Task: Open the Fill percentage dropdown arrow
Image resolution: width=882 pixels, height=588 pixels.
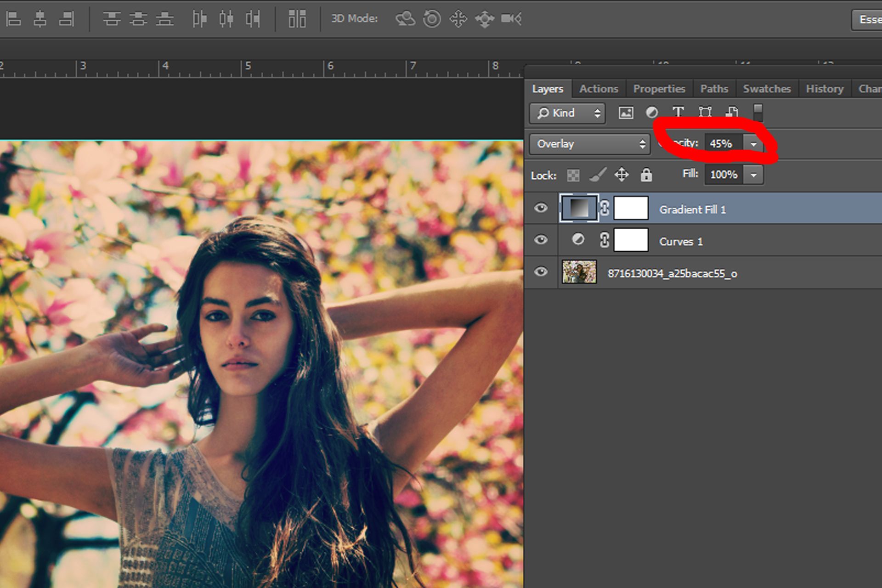Action: (753, 175)
